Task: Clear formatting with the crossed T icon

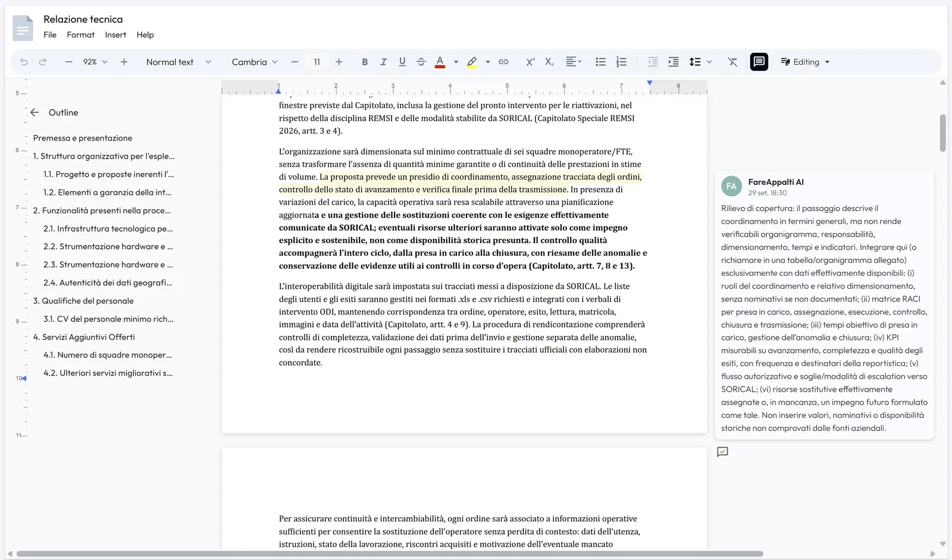Action: point(732,62)
